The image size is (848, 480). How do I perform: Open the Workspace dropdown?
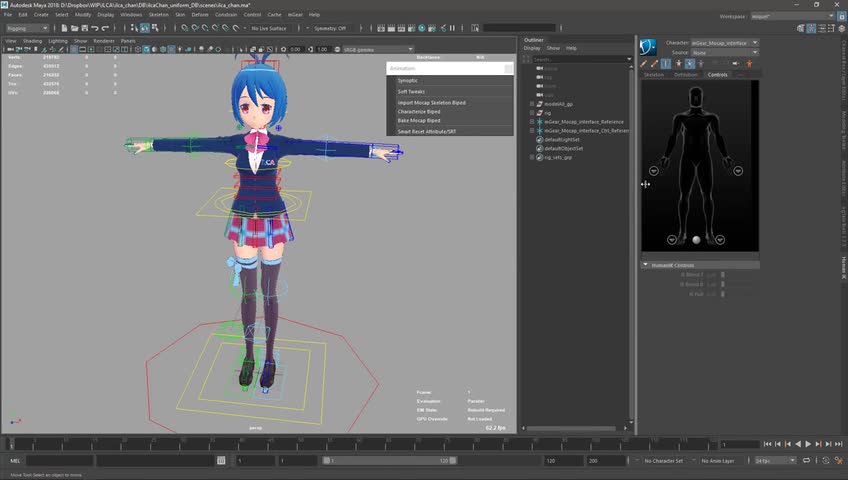click(792, 16)
